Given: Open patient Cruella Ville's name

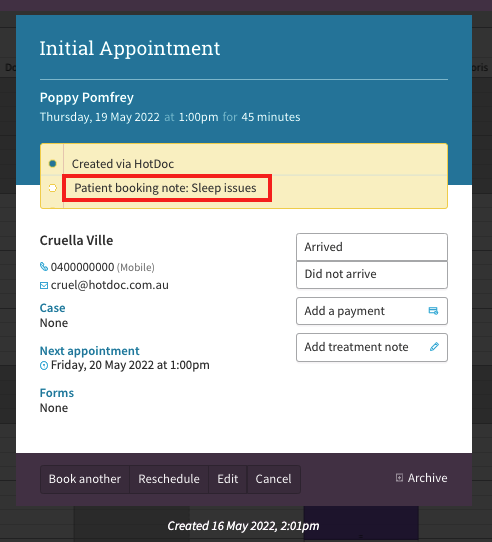Looking at the screenshot, I should [76, 241].
